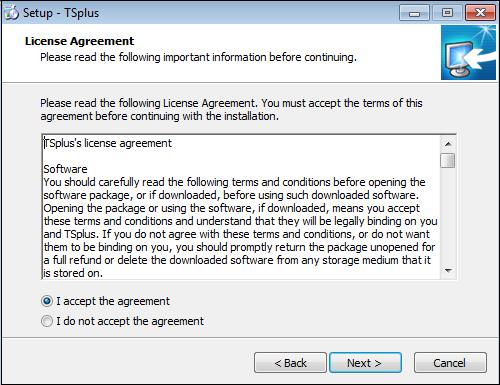Click the 'is stored on.' line in license

73,273
